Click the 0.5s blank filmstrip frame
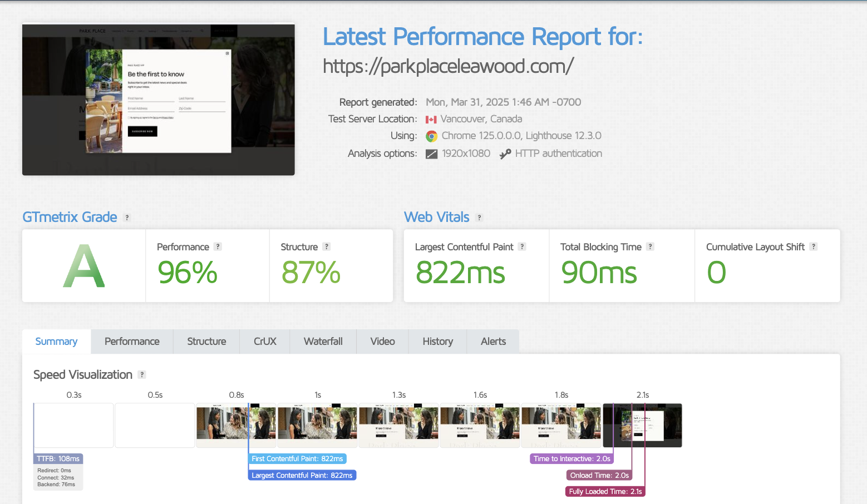 tap(155, 426)
